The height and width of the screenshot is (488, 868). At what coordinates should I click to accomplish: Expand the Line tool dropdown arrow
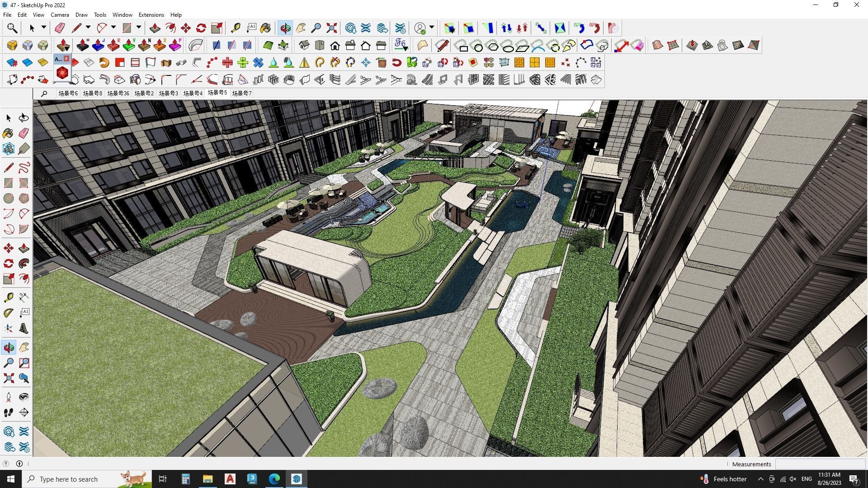pos(88,28)
